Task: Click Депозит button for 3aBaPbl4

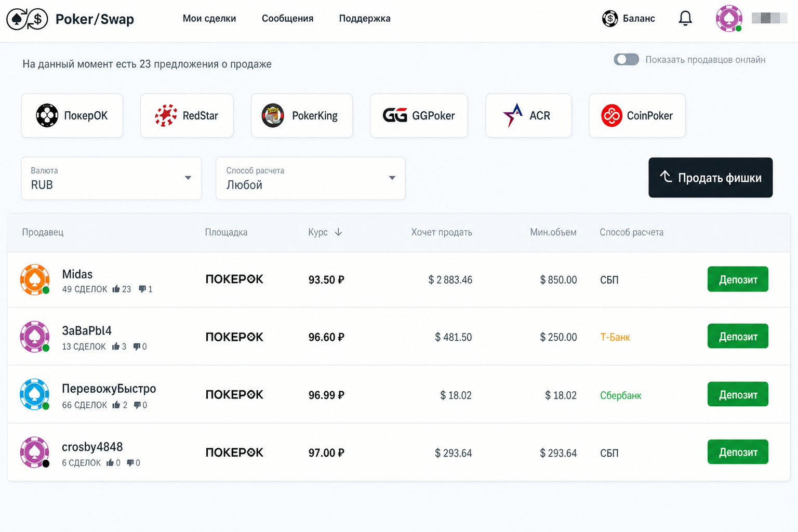Action: click(x=738, y=337)
